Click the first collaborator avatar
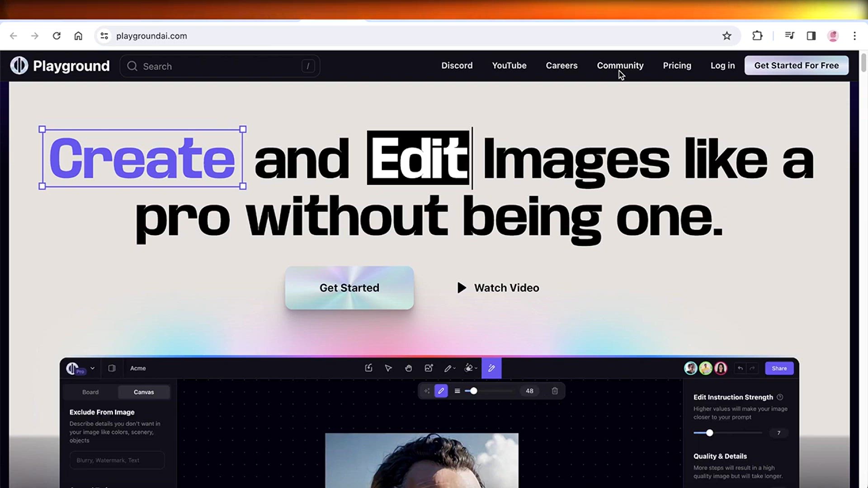Image resolution: width=868 pixels, height=488 pixels. (690, 368)
